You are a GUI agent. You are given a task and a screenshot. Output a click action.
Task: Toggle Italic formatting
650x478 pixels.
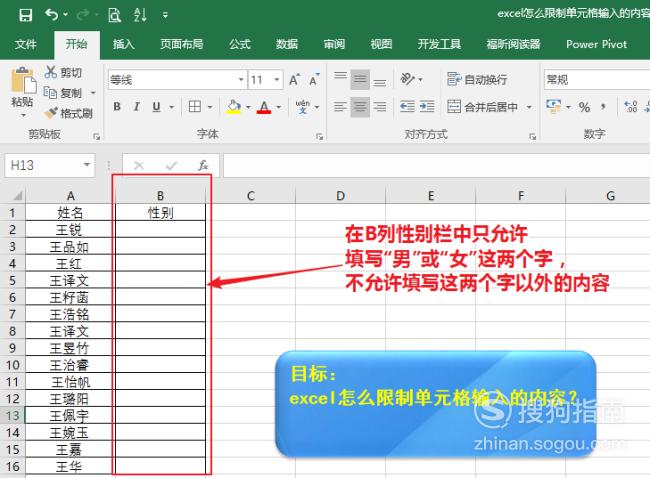(136, 107)
